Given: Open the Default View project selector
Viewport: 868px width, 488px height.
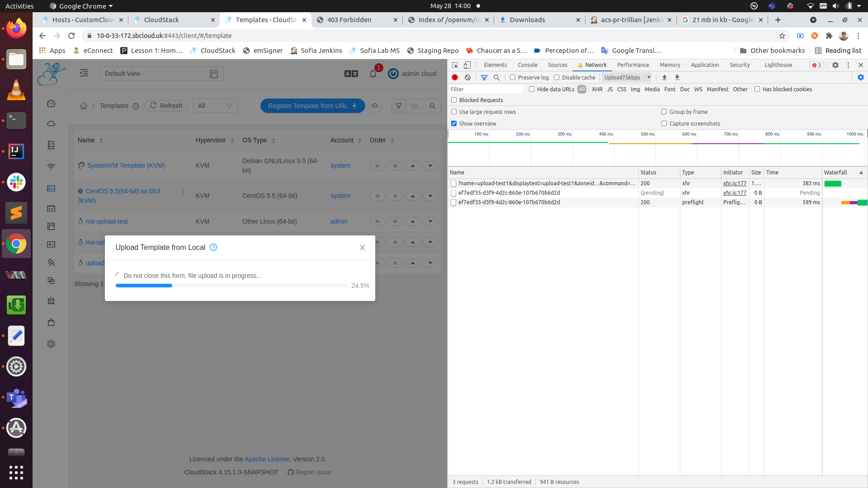Looking at the screenshot, I should [x=161, y=74].
